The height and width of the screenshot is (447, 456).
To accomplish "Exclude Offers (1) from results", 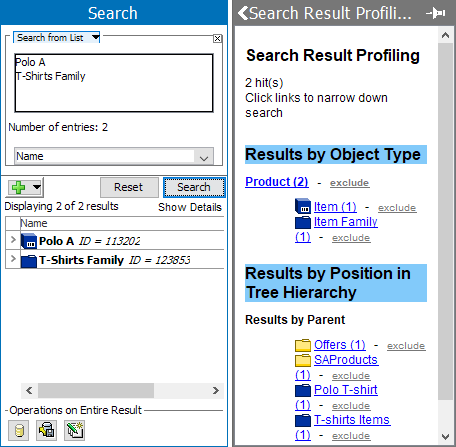I will 406,346.
